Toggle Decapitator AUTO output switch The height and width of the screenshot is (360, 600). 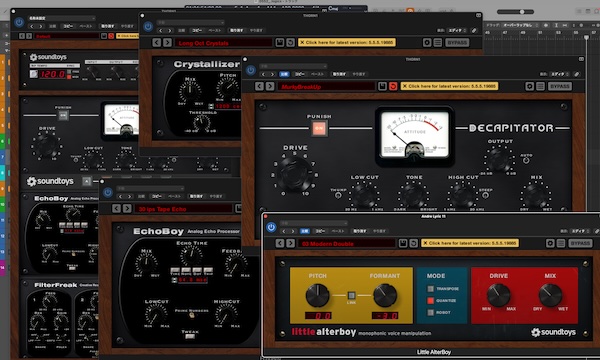[x=526, y=161]
